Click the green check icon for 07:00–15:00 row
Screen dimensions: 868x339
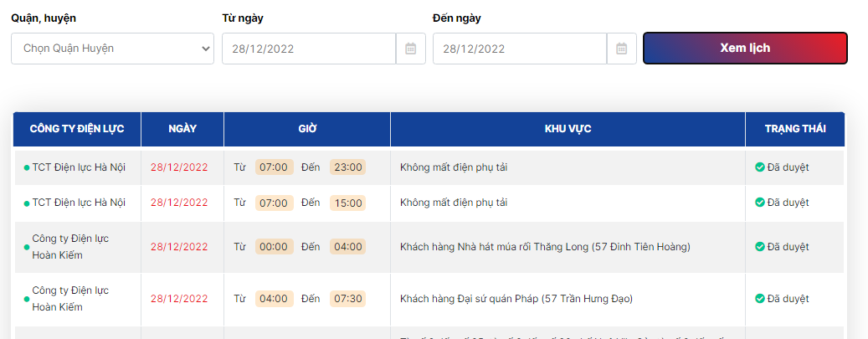(x=760, y=203)
